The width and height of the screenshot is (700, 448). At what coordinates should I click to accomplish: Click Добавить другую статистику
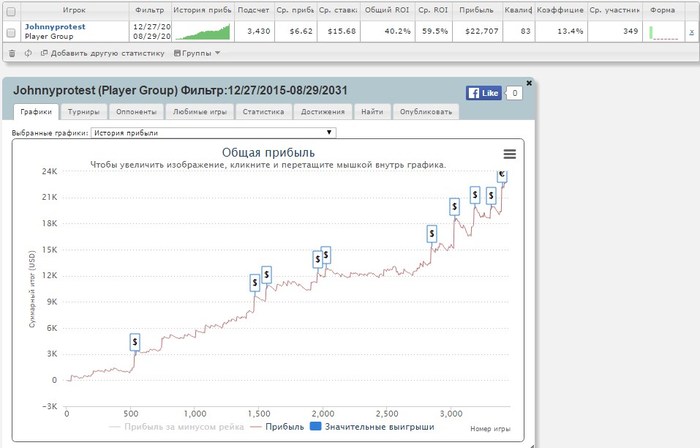[x=103, y=53]
